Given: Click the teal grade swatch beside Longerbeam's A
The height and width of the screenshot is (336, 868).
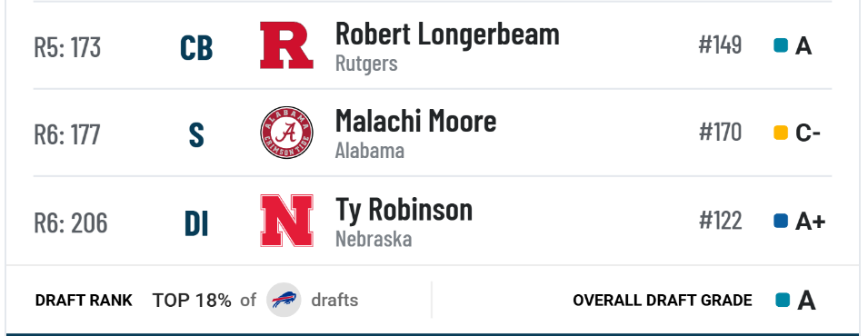Looking at the screenshot, I should click(x=781, y=45).
